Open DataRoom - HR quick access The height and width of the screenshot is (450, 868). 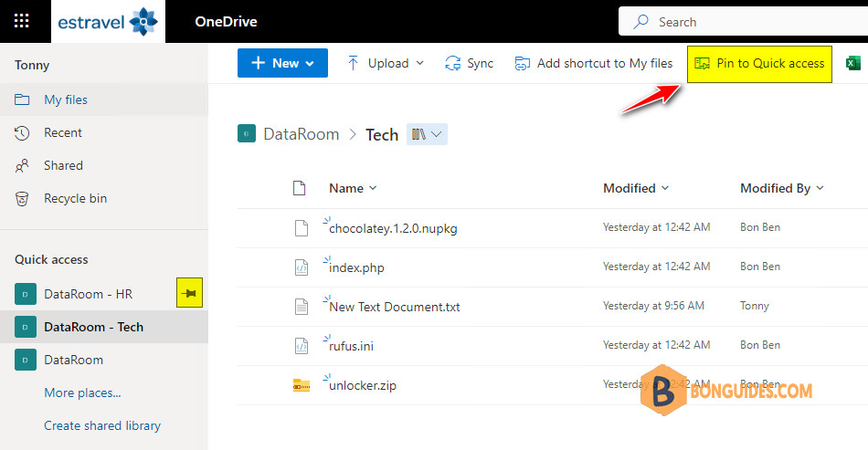[89, 294]
